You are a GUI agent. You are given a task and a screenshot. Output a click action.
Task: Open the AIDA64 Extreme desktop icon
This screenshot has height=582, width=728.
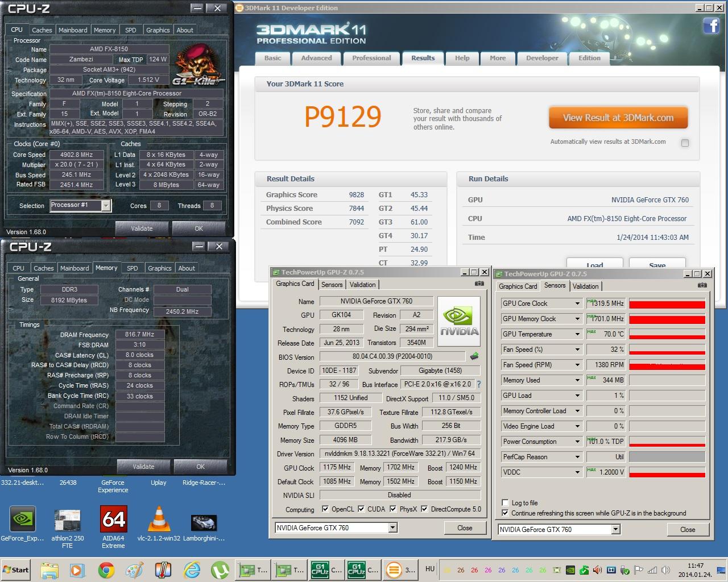coord(113,527)
